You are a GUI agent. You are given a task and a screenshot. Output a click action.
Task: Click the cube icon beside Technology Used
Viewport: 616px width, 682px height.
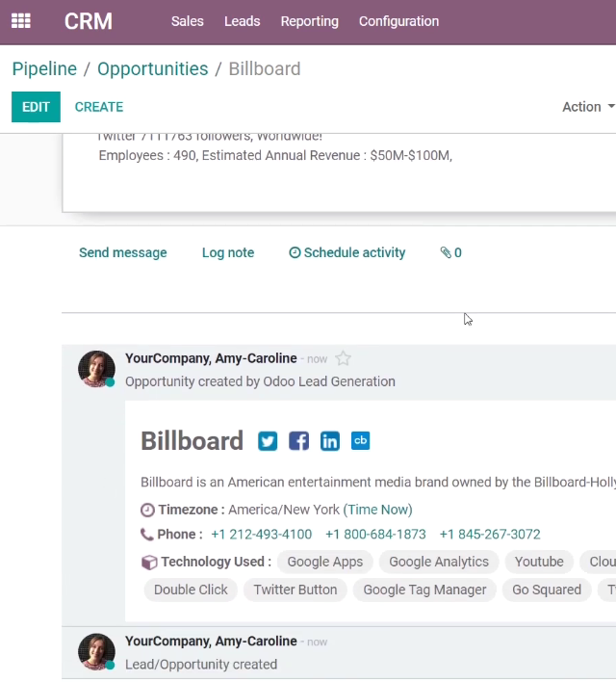(149, 562)
